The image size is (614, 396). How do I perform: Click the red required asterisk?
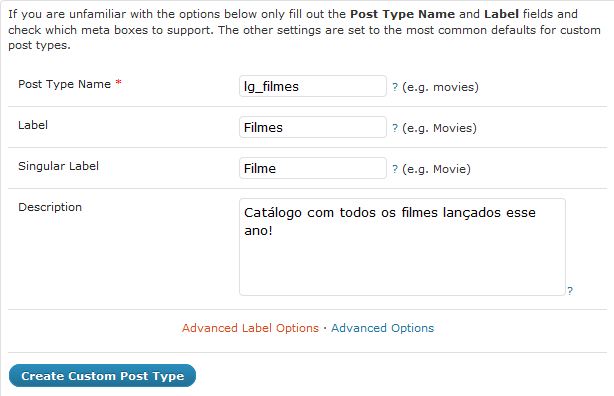pyautogui.click(x=118, y=83)
